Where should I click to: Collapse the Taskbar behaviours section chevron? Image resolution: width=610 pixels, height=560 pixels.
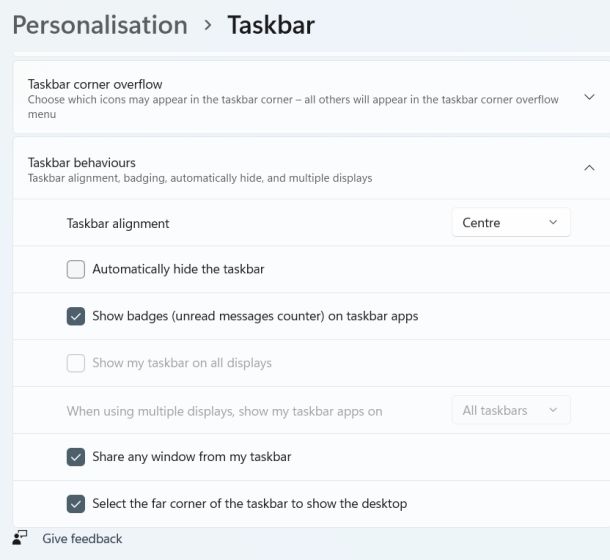click(x=589, y=168)
